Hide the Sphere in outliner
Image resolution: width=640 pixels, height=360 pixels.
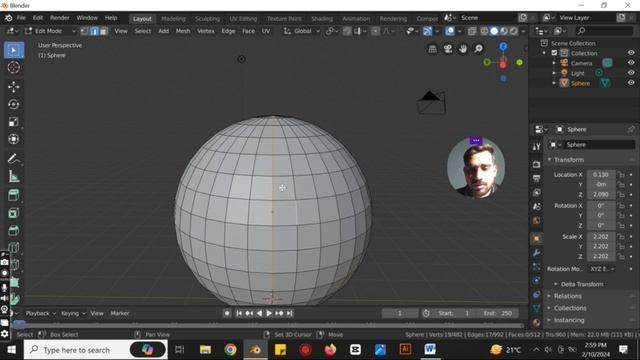coord(631,83)
